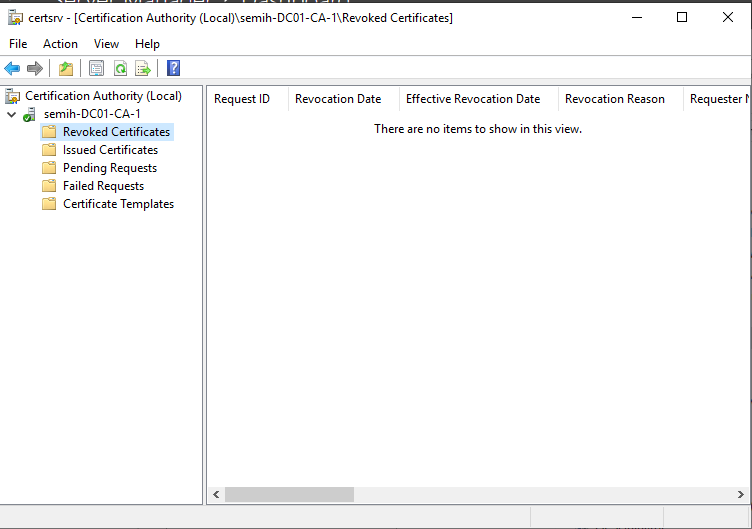Click the semih-DC01-CA-1 server icon
Screen dimensions: 752x529
[x=30, y=114]
